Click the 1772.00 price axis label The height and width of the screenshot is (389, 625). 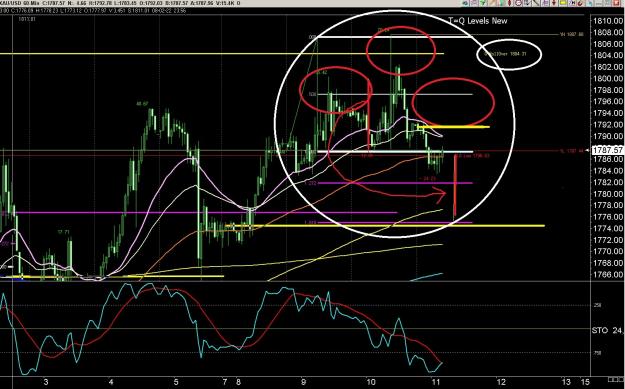[608, 240]
